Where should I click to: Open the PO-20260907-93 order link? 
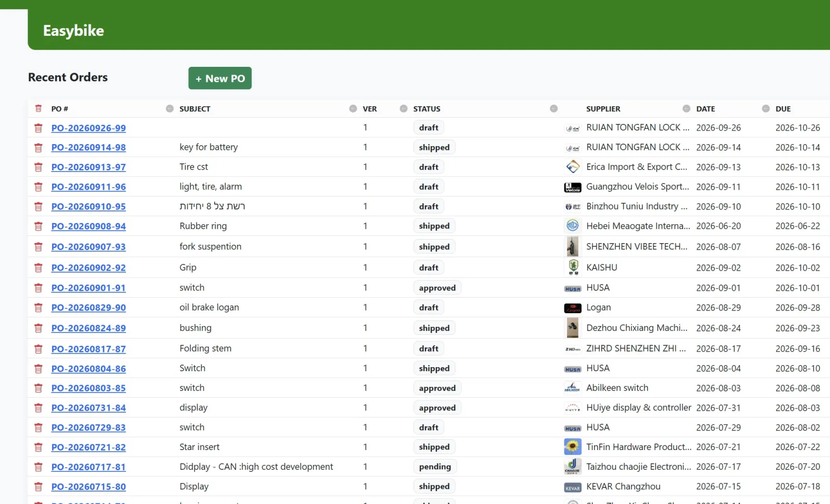(x=89, y=247)
